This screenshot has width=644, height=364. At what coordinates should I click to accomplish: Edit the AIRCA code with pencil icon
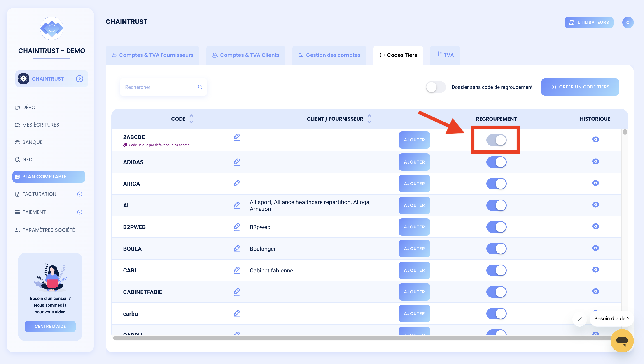coord(236,184)
